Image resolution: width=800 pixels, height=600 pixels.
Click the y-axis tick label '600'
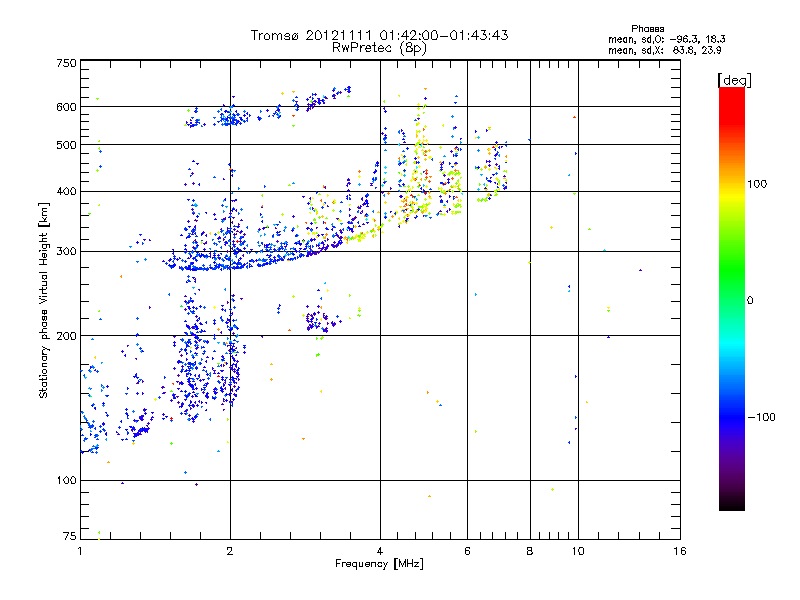(x=66, y=107)
